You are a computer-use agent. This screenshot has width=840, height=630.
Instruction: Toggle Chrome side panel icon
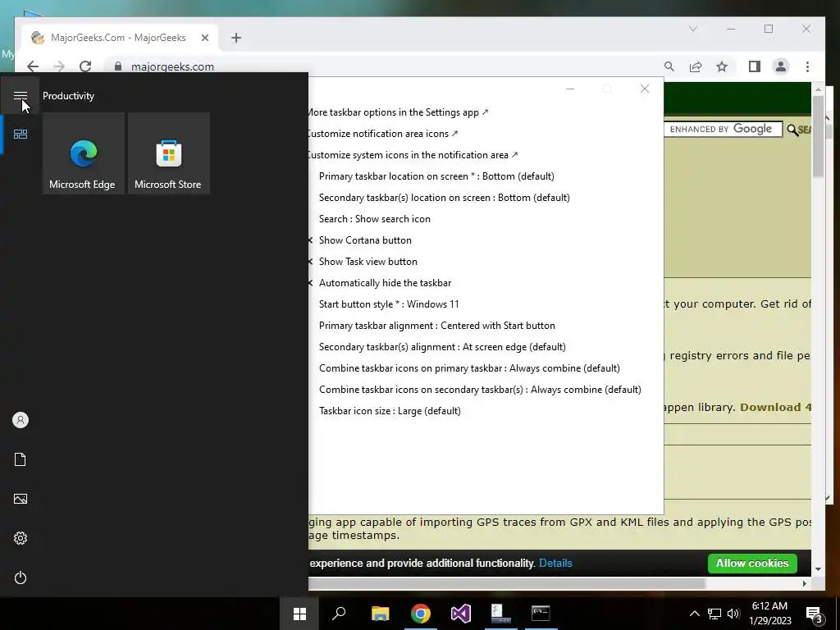coord(755,66)
